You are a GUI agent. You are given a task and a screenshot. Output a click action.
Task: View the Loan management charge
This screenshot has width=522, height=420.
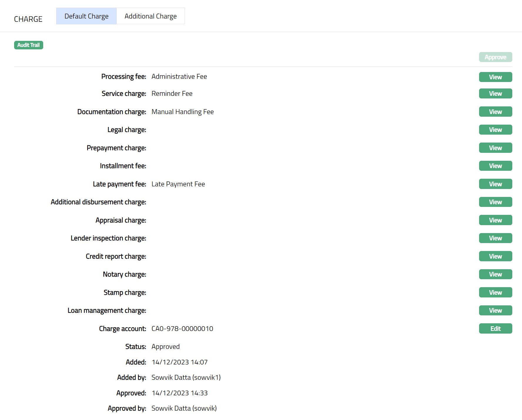[x=495, y=310]
